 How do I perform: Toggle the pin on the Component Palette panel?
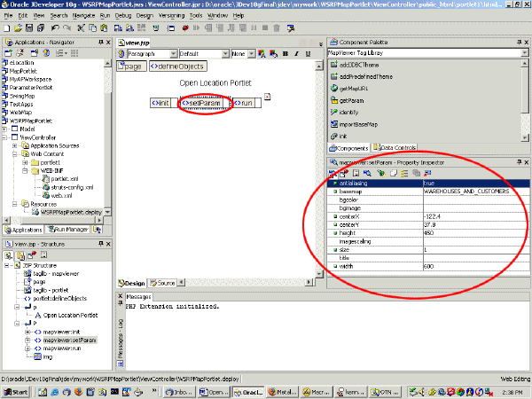[x=519, y=42]
